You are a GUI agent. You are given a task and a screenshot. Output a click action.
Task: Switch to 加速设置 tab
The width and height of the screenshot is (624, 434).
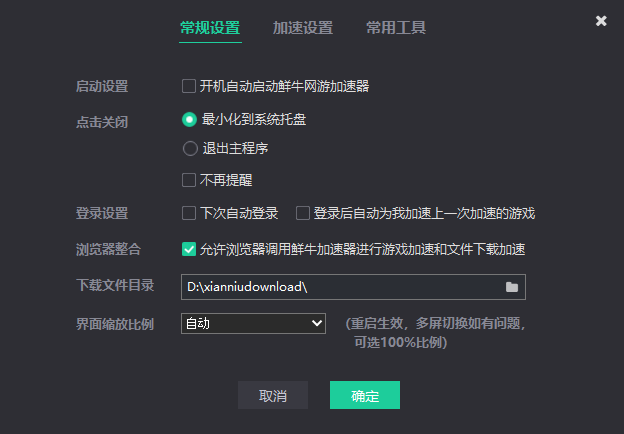pyautogui.click(x=303, y=28)
